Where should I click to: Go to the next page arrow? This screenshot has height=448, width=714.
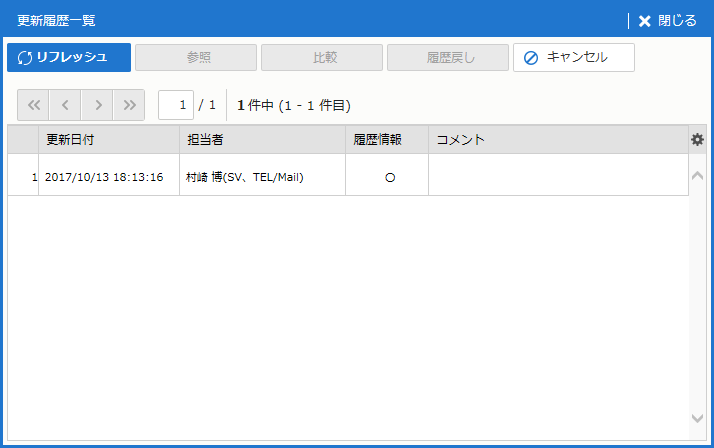[x=97, y=104]
